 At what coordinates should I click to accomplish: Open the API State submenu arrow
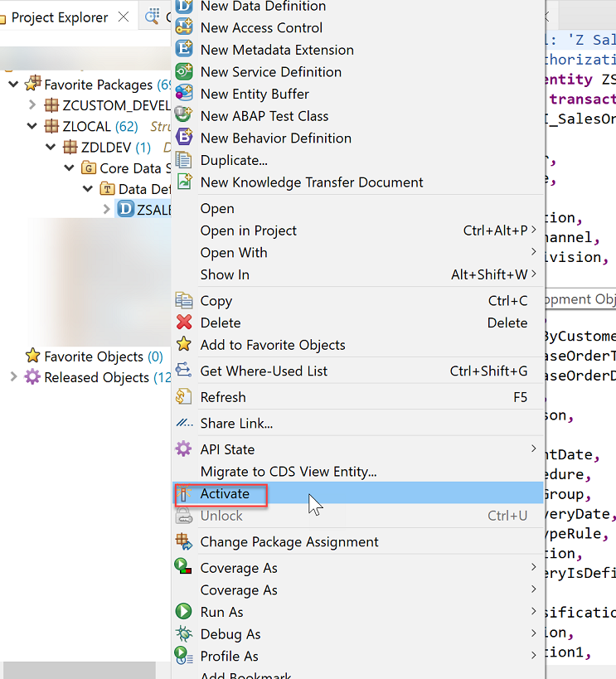click(534, 449)
